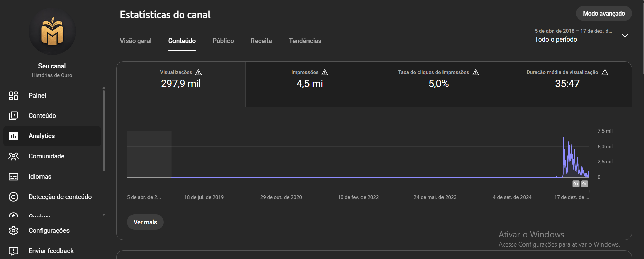Switch to the Visão geral tab
This screenshot has height=259, width=644.
[135, 41]
